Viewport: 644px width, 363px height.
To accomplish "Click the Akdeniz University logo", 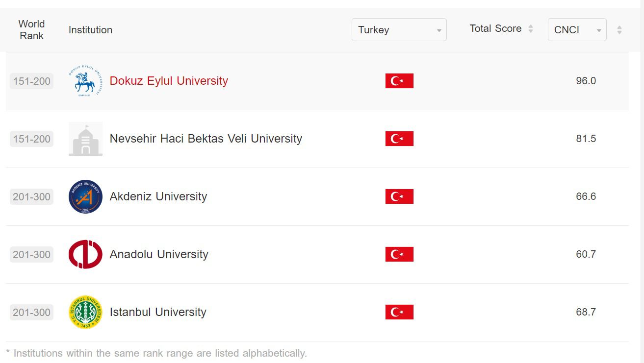I will coord(85,196).
